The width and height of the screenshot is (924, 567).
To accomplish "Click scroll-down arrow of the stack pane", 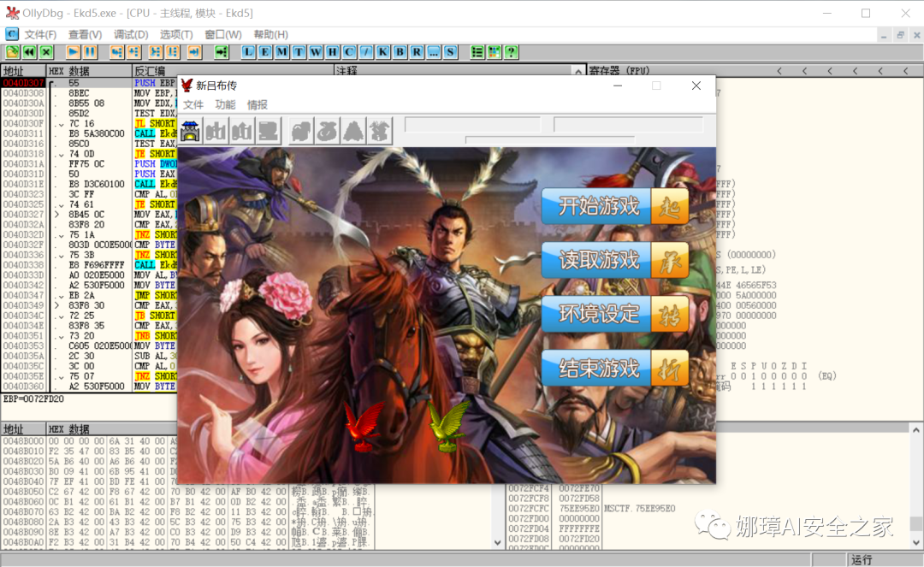I will point(916,542).
